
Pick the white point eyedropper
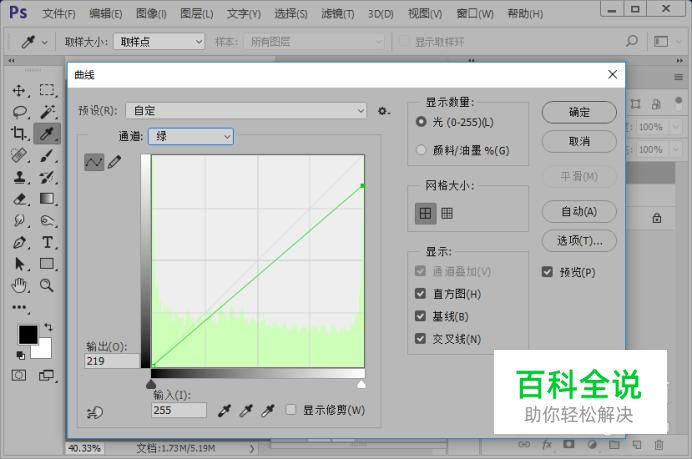coord(267,411)
